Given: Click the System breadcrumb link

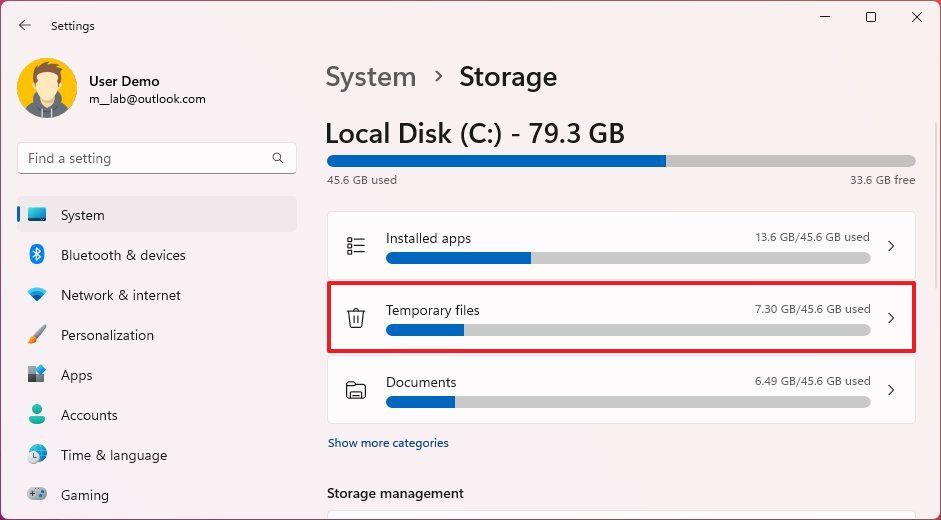Looking at the screenshot, I should tap(371, 77).
